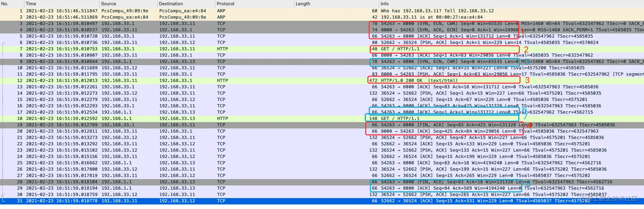Select packet 16 timed 16:51:59.012293
The height and width of the screenshot is (209, 644).
[x=322, y=106]
